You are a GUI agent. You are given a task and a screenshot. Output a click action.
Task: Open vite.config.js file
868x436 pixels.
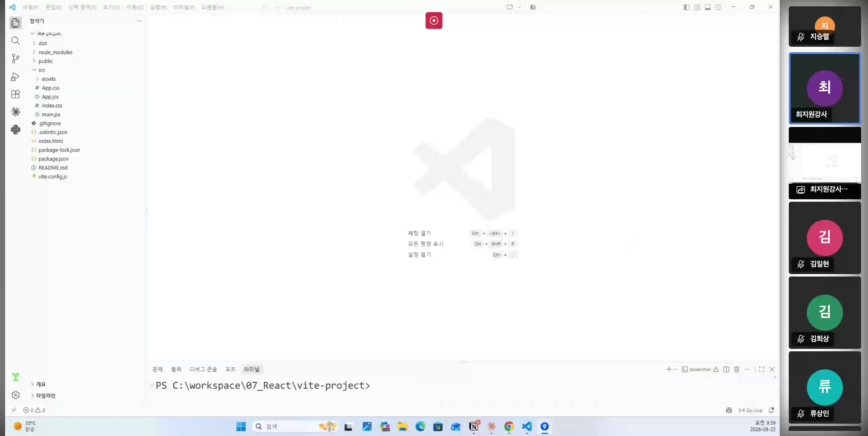[52, 176]
